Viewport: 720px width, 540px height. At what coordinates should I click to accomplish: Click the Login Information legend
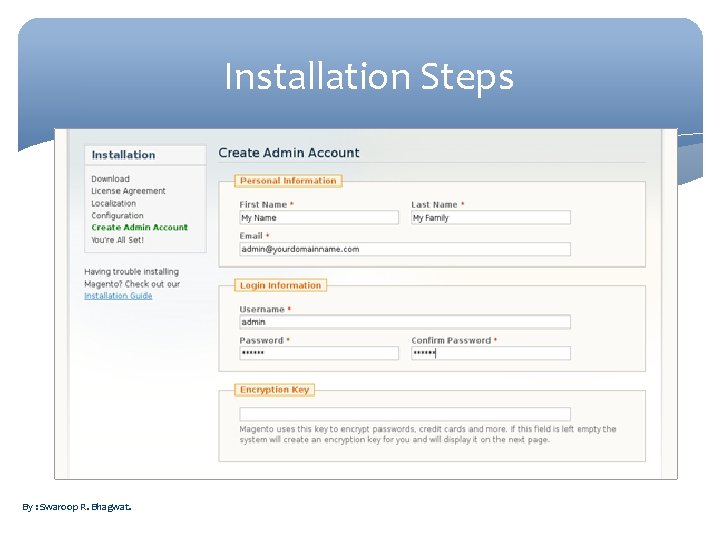[281, 285]
